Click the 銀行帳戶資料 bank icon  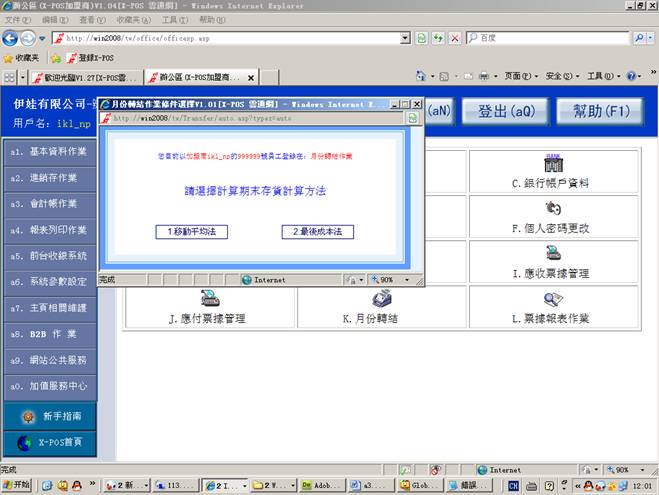550,163
